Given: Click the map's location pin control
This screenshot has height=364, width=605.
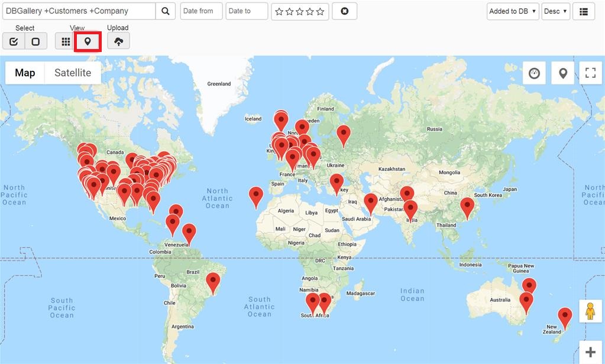Looking at the screenshot, I should pyautogui.click(x=563, y=73).
